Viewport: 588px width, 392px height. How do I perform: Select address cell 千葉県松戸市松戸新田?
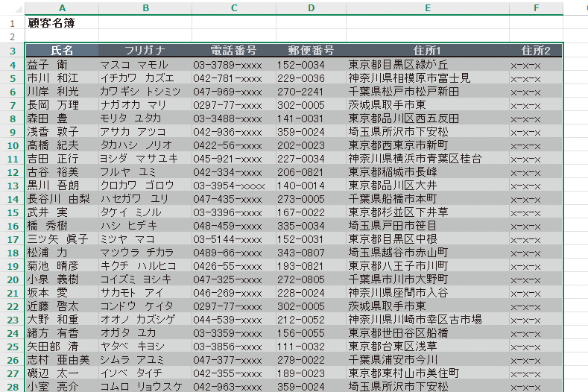click(x=428, y=92)
